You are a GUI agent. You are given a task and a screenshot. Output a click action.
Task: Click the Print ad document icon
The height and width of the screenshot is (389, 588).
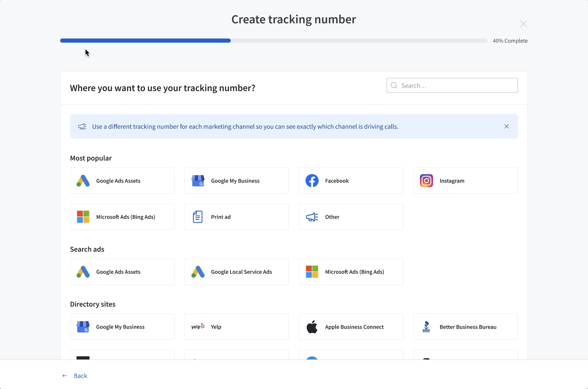[198, 217]
